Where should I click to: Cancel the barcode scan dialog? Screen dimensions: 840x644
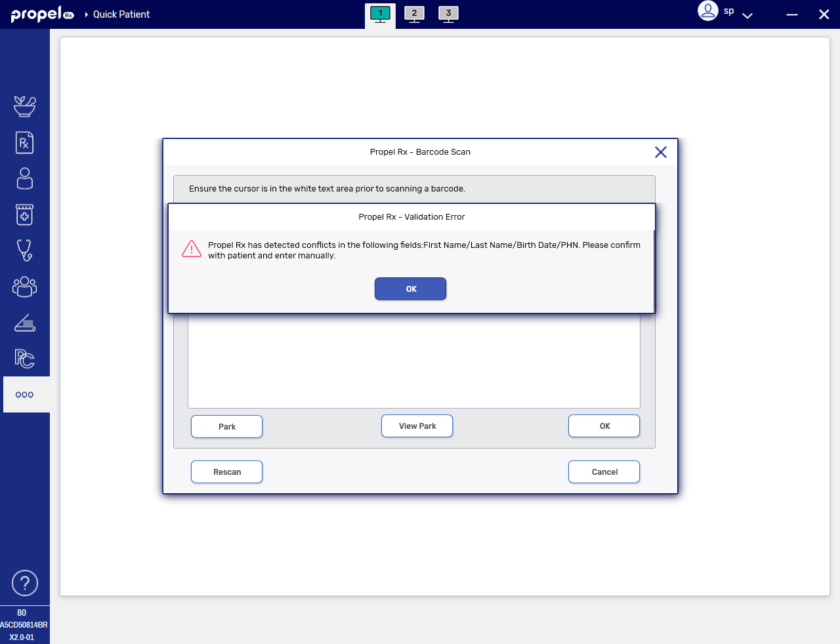(604, 472)
